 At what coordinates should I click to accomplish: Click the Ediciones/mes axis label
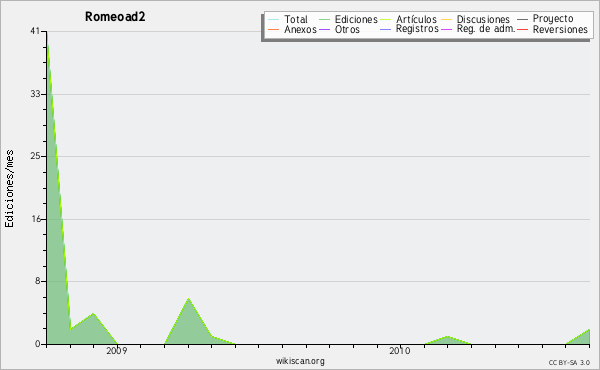click(x=9, y=189)
